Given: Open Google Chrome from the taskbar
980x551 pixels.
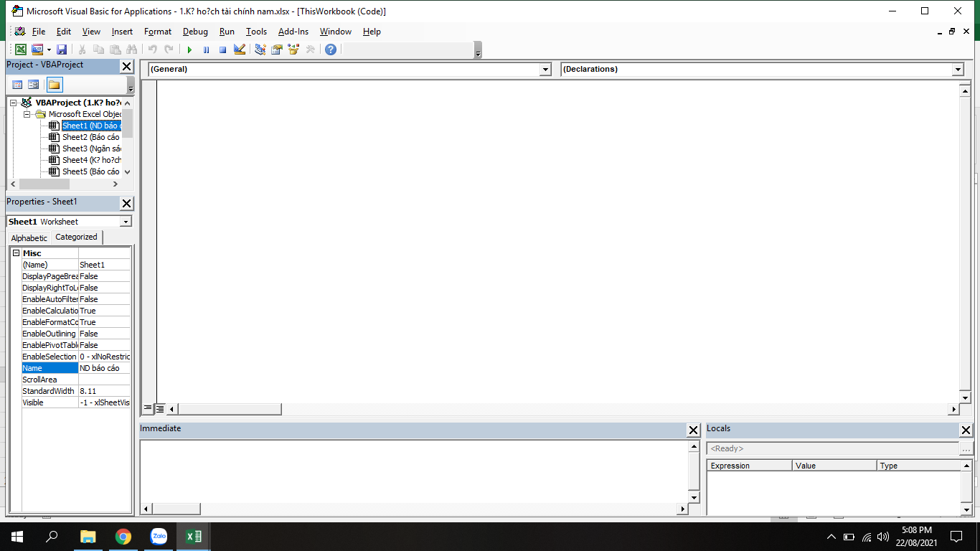Looking at the screenshot, I should [123, 536].
